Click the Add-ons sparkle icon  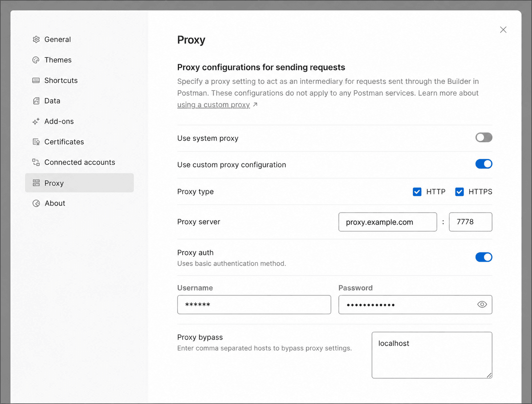(36, 121)
